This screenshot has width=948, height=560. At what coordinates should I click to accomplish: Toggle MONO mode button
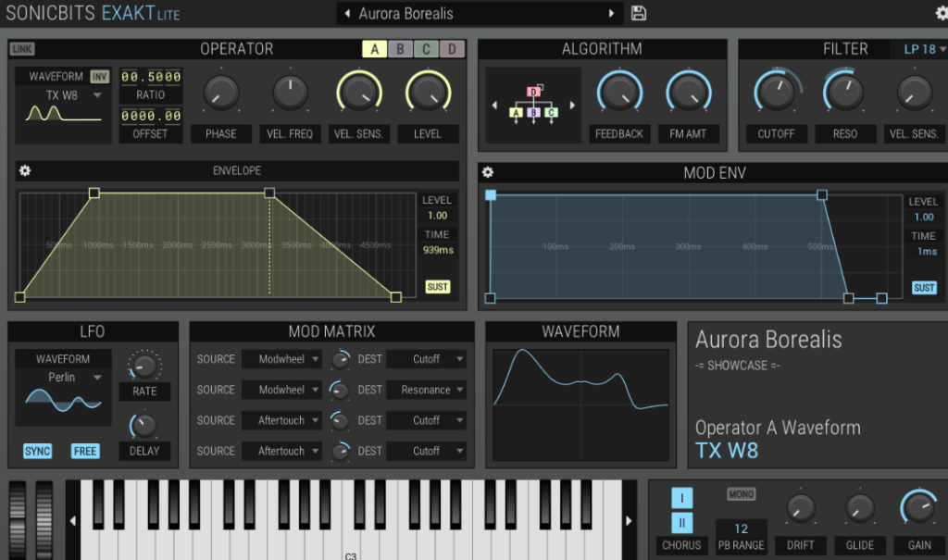[741, 494]
